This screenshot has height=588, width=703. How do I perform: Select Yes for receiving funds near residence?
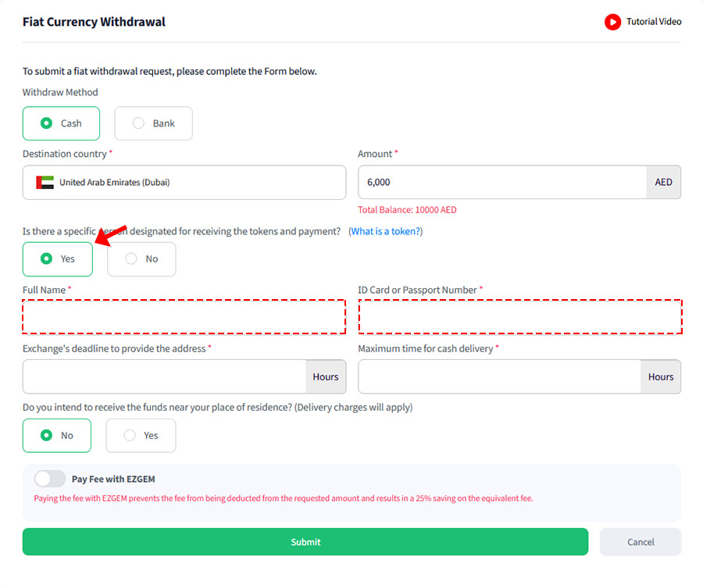[141, 436]
